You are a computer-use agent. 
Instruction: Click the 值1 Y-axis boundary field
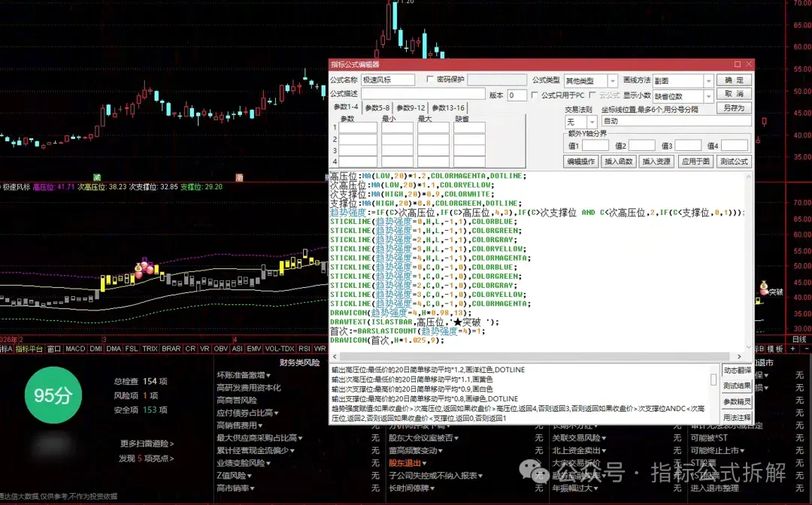coord(595,145)
